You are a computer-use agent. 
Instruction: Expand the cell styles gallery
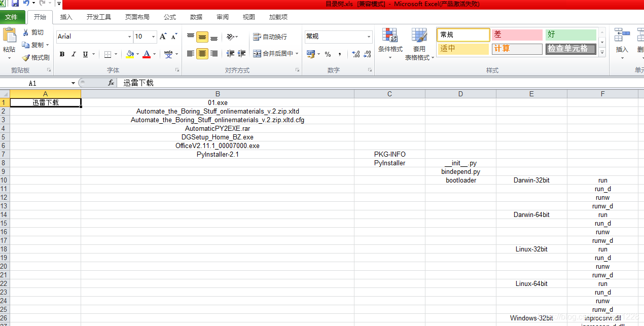point(602,52)
